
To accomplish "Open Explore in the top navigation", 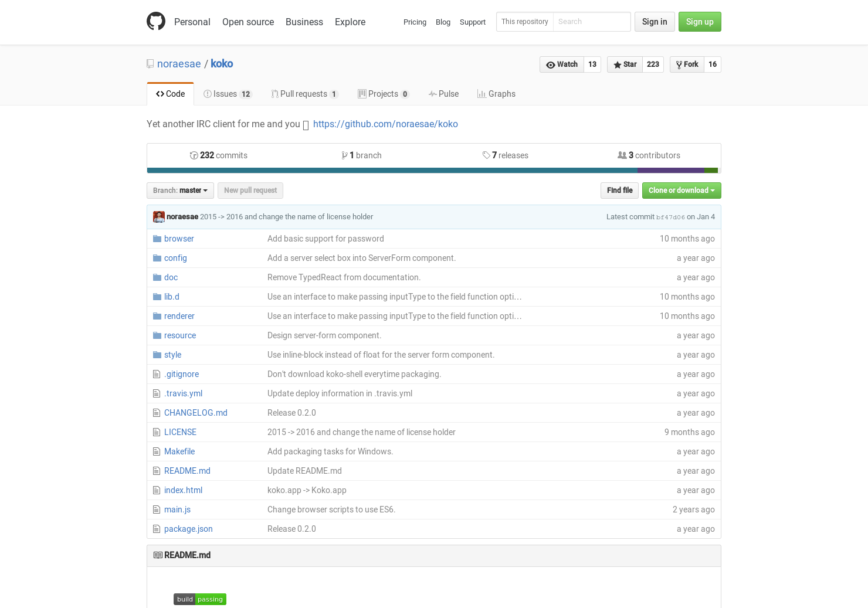I will coord(350,22).
